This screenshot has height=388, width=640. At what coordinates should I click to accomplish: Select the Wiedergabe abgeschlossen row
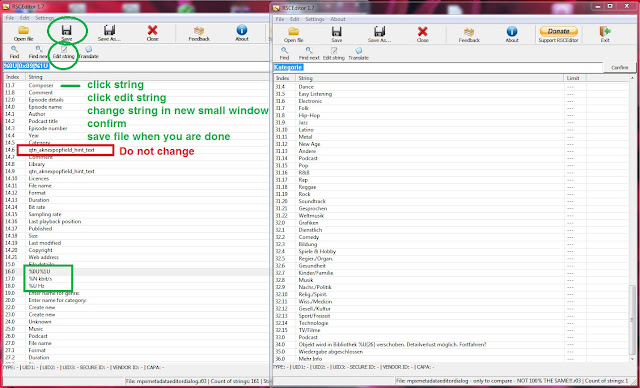(x=451, y=352)
